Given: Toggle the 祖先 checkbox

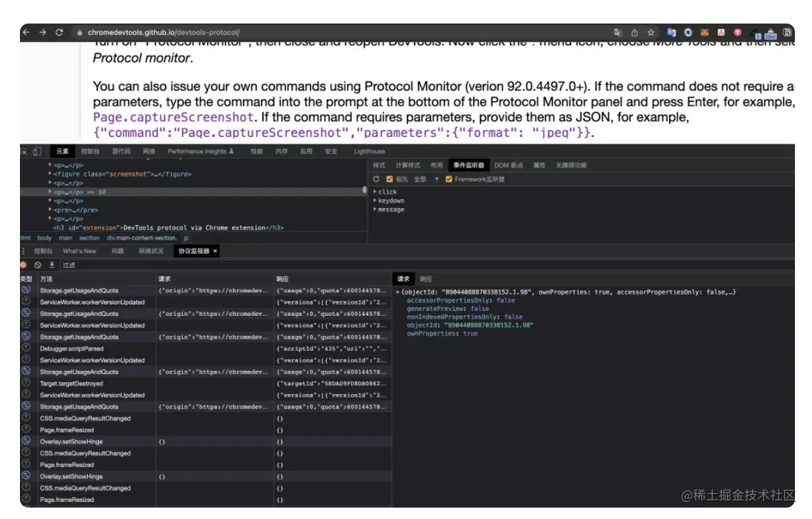Looking at the screenshot, I should pos(390,180).
